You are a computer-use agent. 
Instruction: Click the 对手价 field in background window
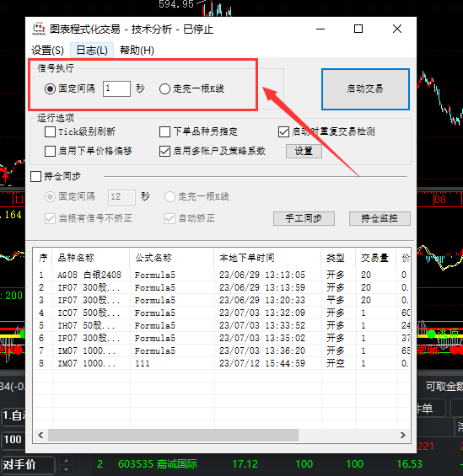(x=28, y=465)
